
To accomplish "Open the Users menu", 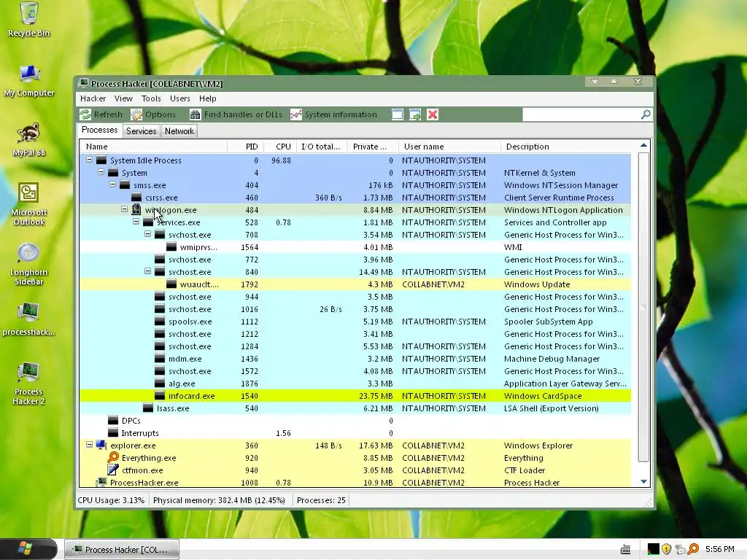I will 180,98.
